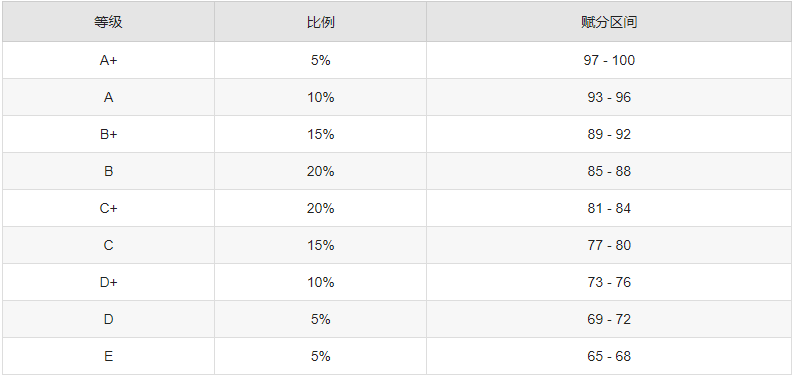This screenshot has width=794, height=377.
Task: Click the 比例 column header
Action: click(x=321, y=22)
